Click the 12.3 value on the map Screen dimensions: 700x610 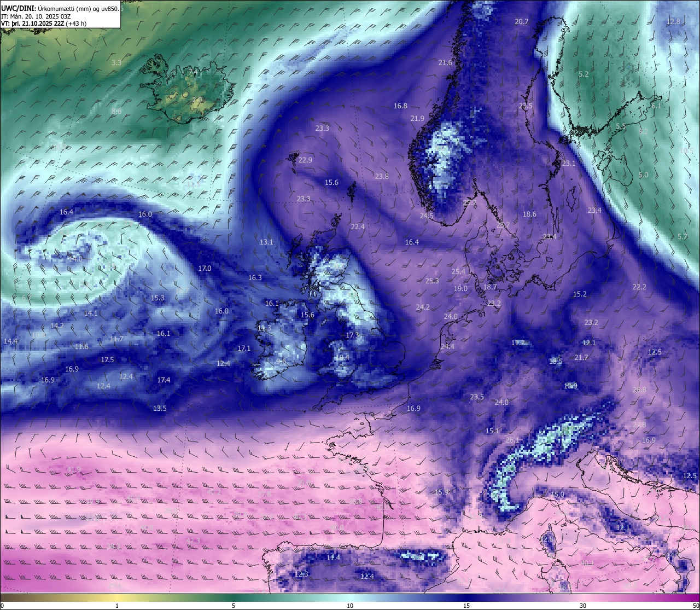coord(301,574)
